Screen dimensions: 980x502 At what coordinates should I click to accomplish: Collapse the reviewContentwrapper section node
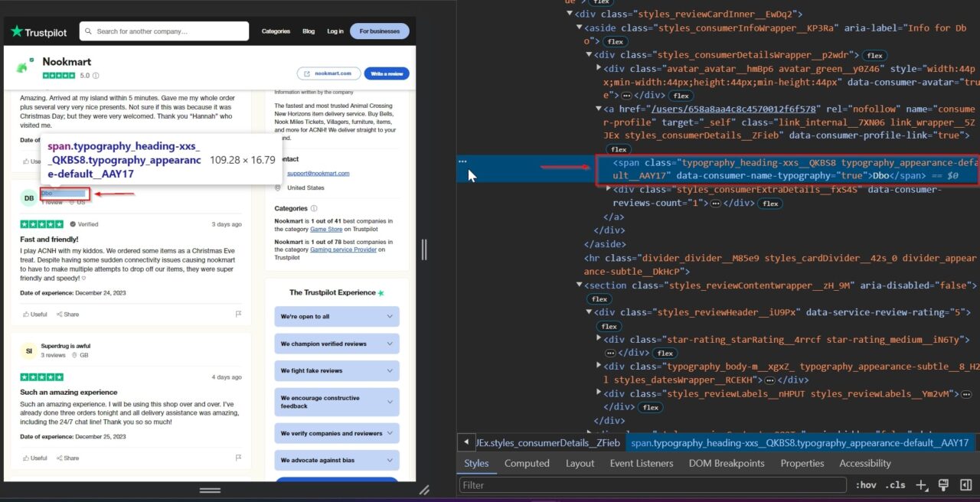click(580, 285)
